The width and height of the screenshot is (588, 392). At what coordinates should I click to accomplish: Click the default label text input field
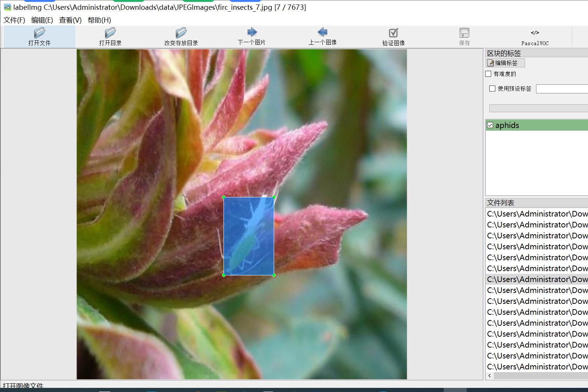click(x=562, y=89)
